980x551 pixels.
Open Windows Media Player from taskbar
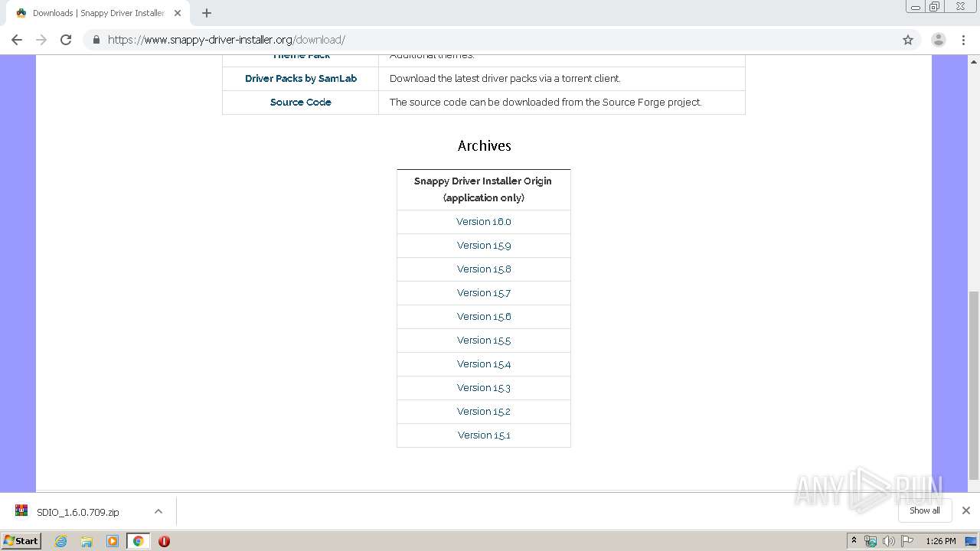113,541
